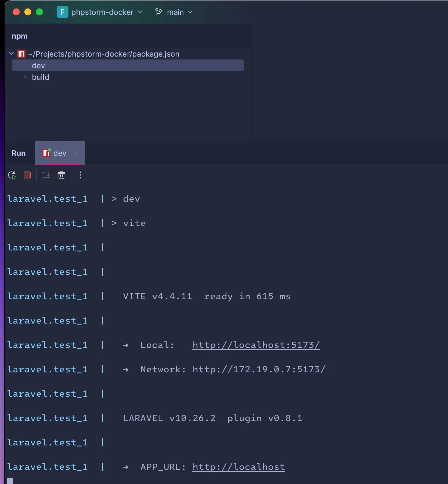This screenshot has width=448, height=484.
Task: Stop the running dev process
Action: click(x=27, y=175)
